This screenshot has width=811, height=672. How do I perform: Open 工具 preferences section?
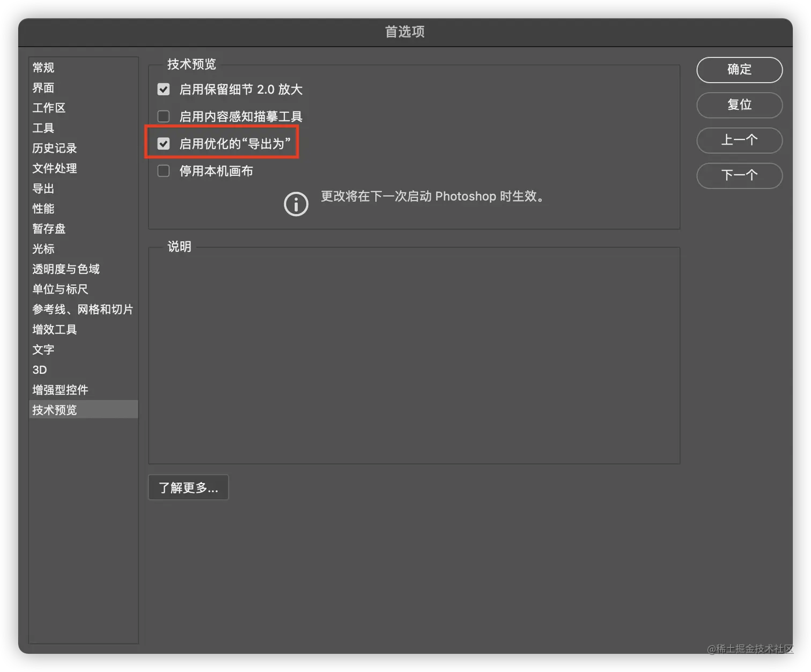pos(84,128)
